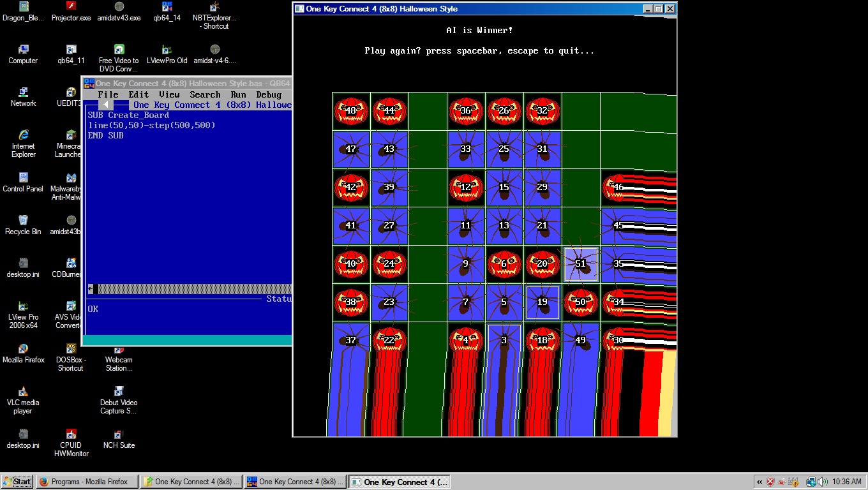Click the highlighted spider tile numbered 51
Image resolution: width=868 pixels, height=490 pixels.
[x=581, y=264]
